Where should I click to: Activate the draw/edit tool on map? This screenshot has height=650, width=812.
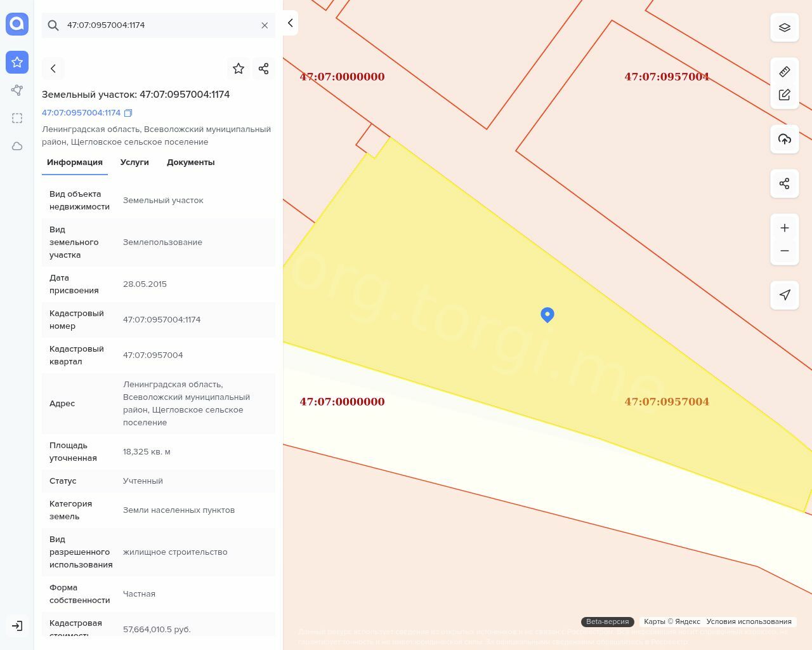click(784, 95)
